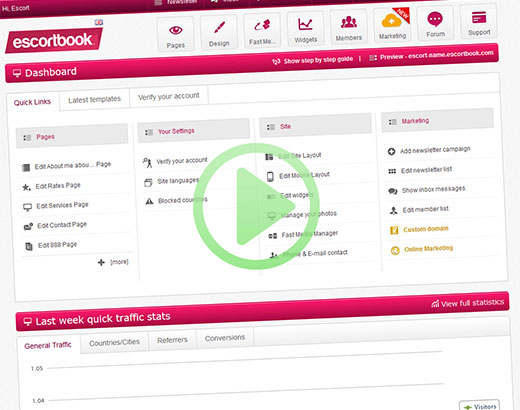Open the Pages toolbar icon
The height and width of the screenshot is (410, 520).
click(175, 34)
